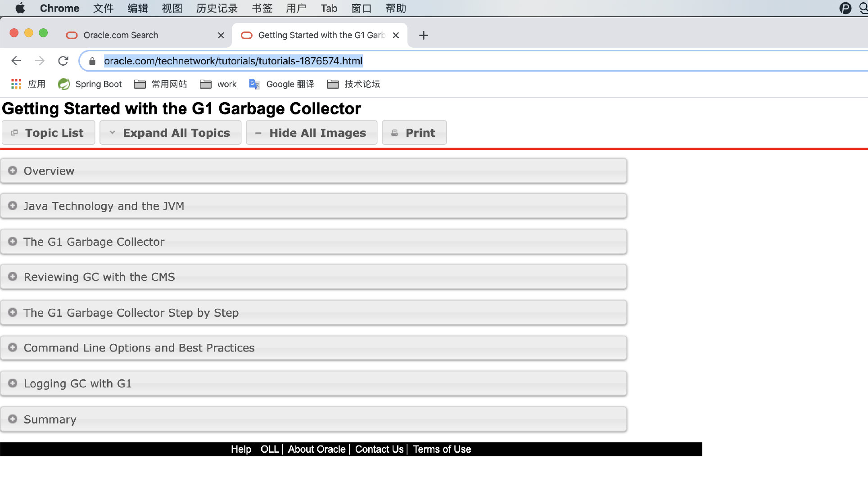Screen dimensions: 868x486
Task: Reload the current page
Action: (63, 61)
